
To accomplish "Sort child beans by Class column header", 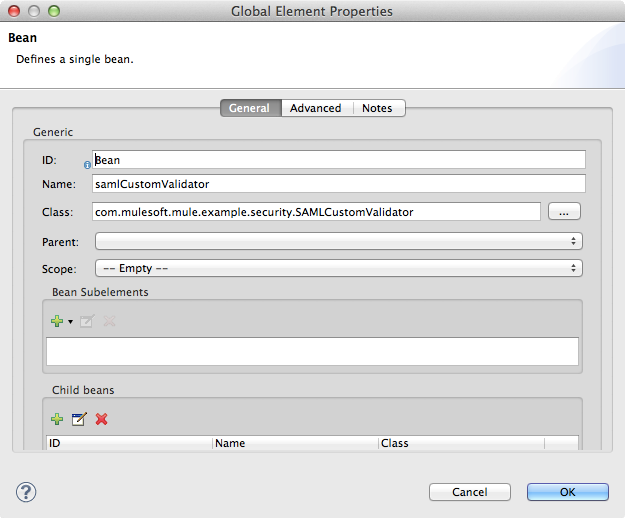I will (460, 443).
